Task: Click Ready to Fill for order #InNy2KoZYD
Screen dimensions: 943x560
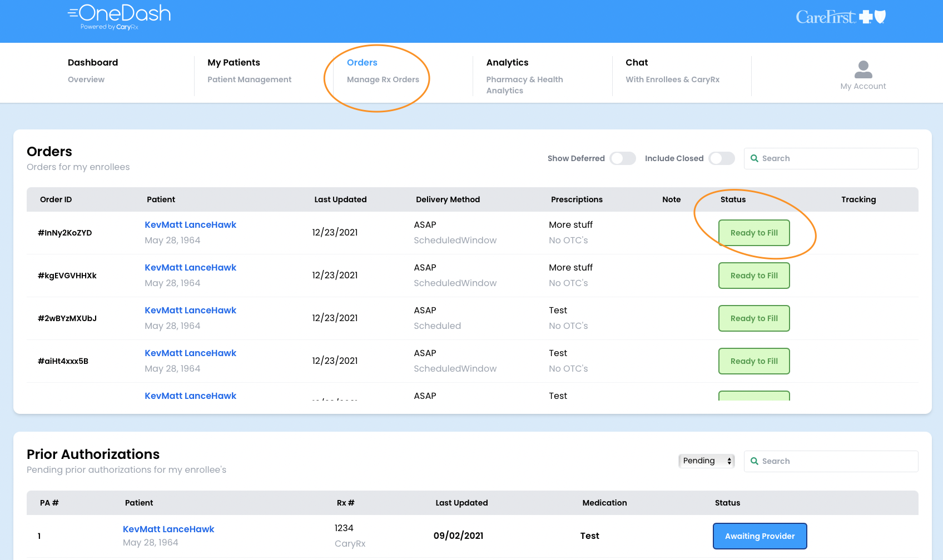Action: pos(754,233)
